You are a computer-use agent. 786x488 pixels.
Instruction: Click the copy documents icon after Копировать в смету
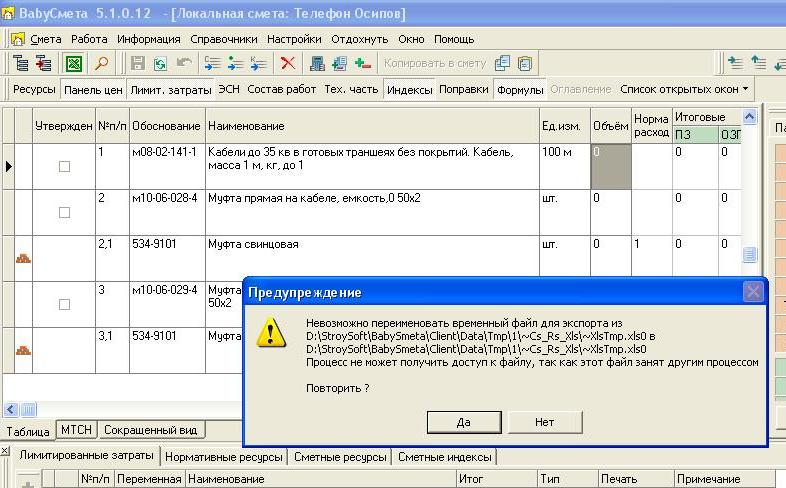pyautogui.click(x=502, y=64)
